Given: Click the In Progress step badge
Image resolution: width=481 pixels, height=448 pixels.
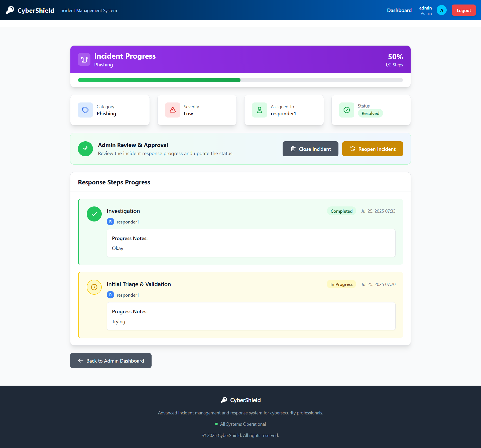Looking at the screenshot, I should click(341, 284).
